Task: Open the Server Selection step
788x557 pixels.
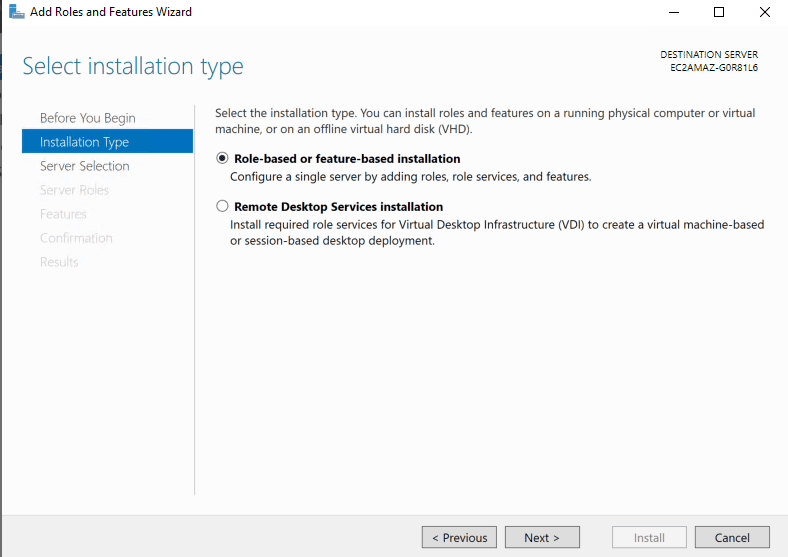Action: pyautogui.click(x=84, y=166)
